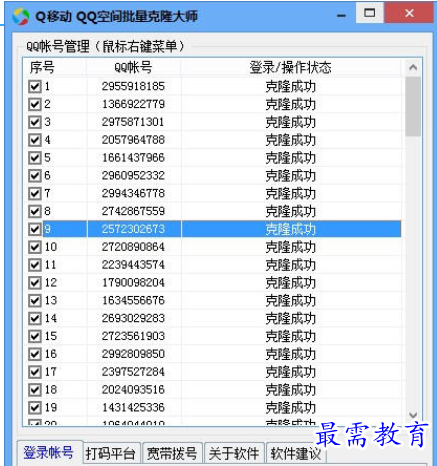Click the scrollbar down arrow
The height and width of the screenshot is (466, 437).
tap(413, 415)
